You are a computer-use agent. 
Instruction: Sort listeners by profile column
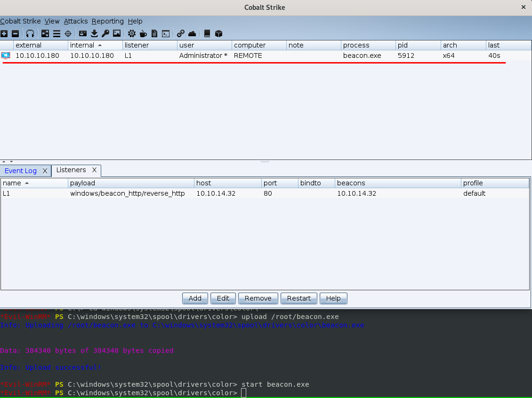(495, 183)
